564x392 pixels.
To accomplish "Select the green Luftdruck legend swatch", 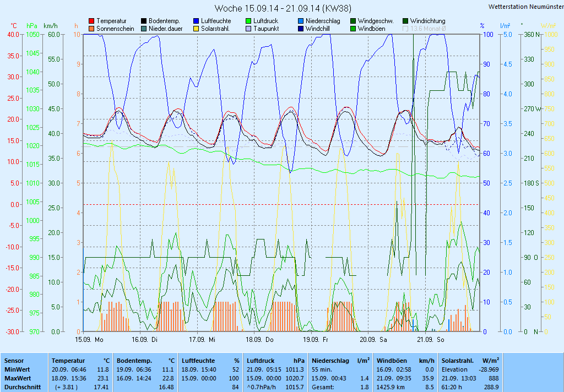I will 248,21.
